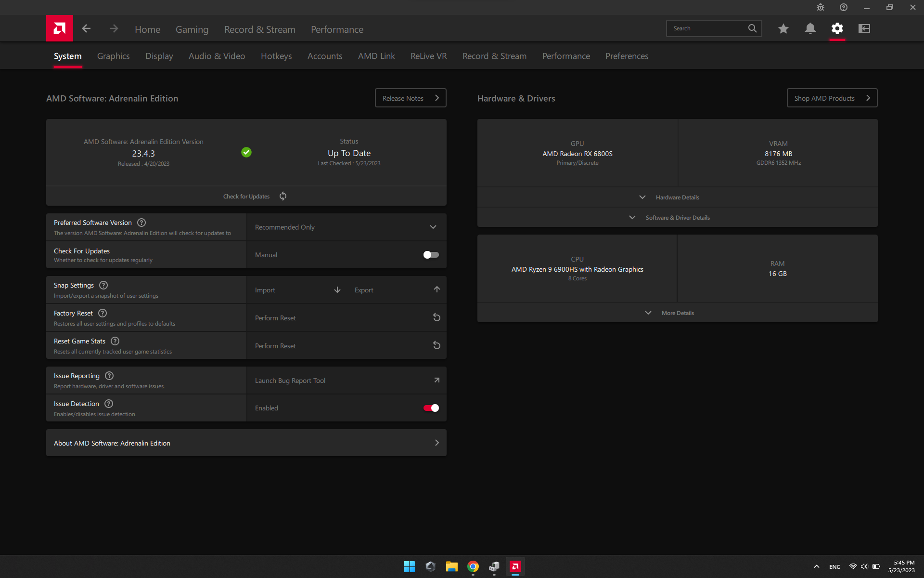Go back with the left arrow
This screenshot has height=578, width=924.
click(x=86, y=29)
